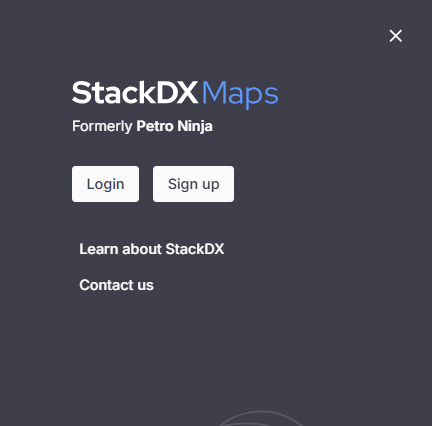This screenshot has width=432, height=426.
Task: Select the StackDX Maps header logo
Action: 175,94
